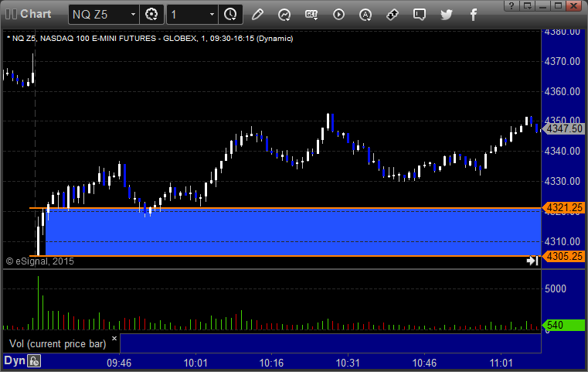This screenshot has width=588, height=372.
Task: Click the 4360.00 price axis label
Action: 563,91
